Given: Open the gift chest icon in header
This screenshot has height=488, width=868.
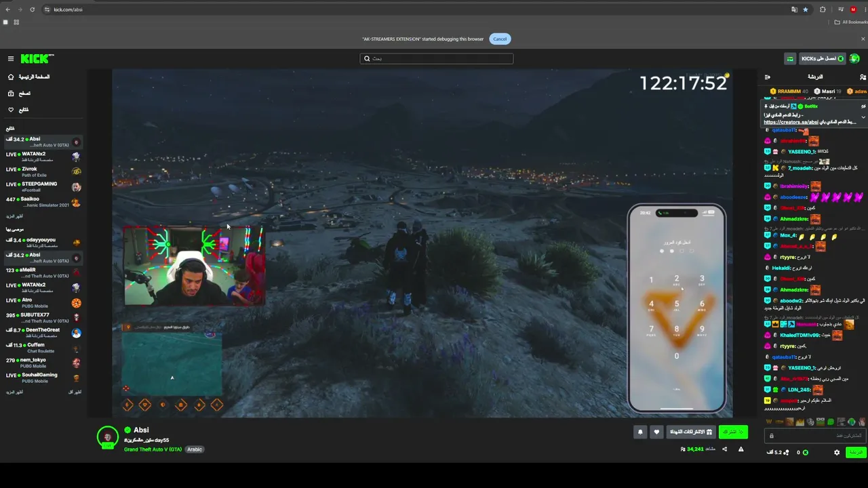Looking at the screenshot, I should pos(790,59).
